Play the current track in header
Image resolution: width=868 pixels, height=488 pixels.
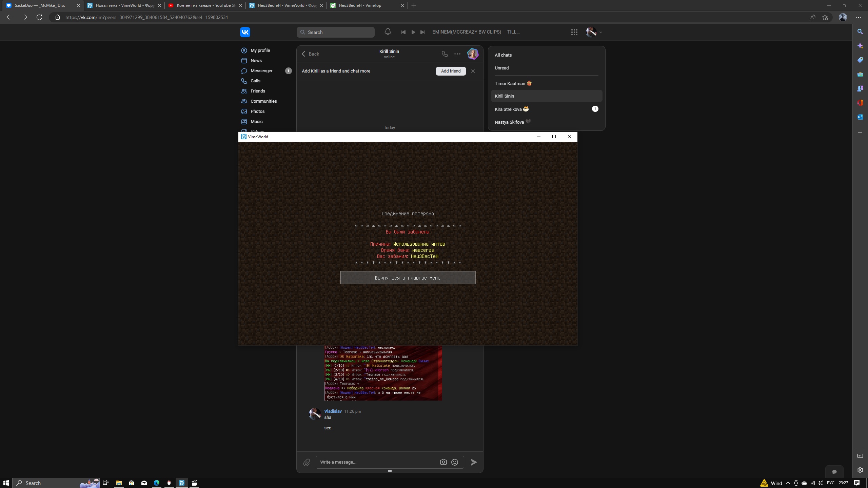[x=413, y=32]
